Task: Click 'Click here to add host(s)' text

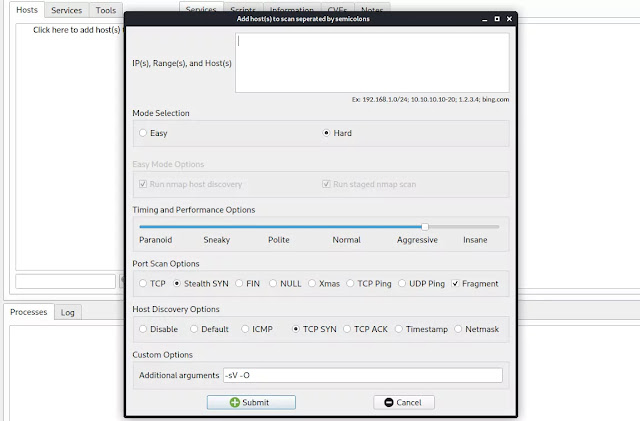Action: (77, 30)
